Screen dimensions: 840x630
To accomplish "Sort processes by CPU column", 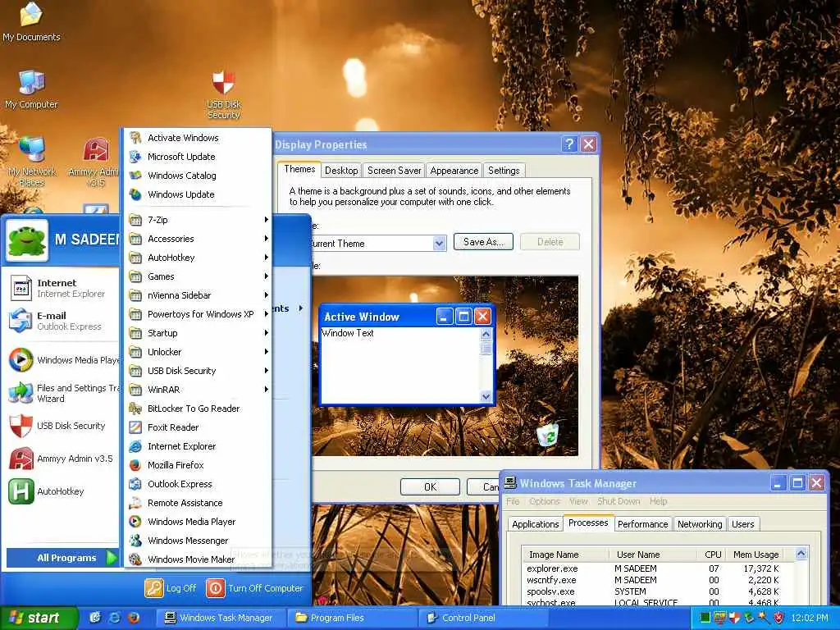I will point(712,555).
